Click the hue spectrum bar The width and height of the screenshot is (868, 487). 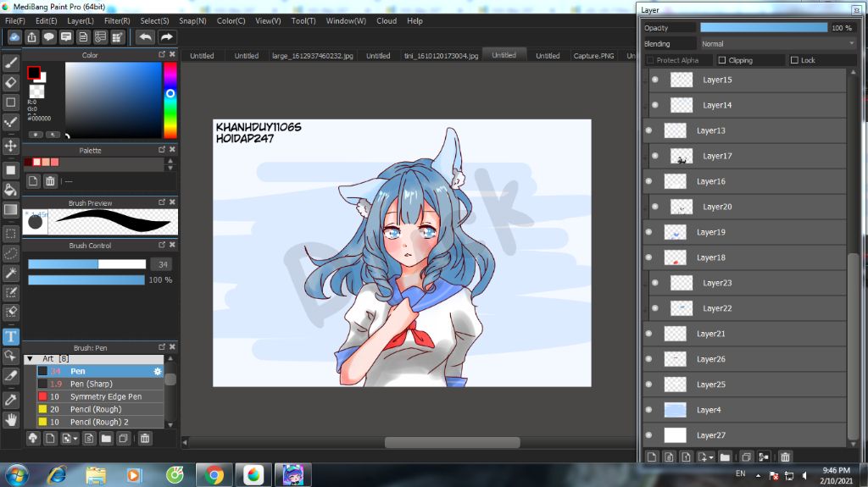(170, 100)
